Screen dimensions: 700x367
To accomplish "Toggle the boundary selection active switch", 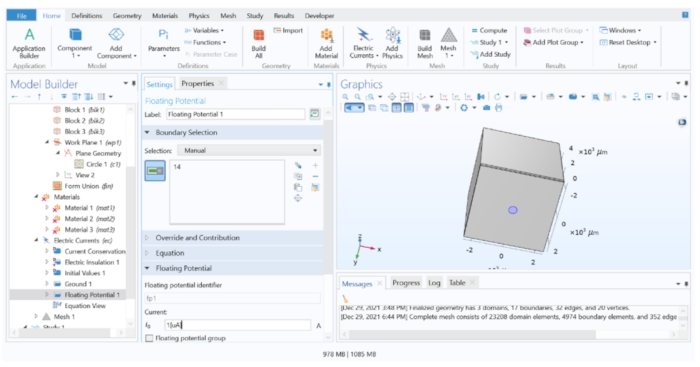I will point(155,171).
